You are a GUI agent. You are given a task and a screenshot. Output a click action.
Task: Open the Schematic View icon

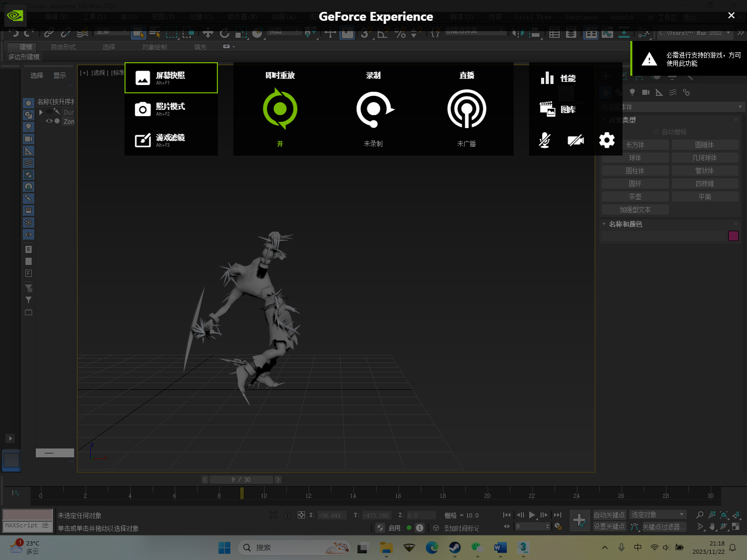624,33
